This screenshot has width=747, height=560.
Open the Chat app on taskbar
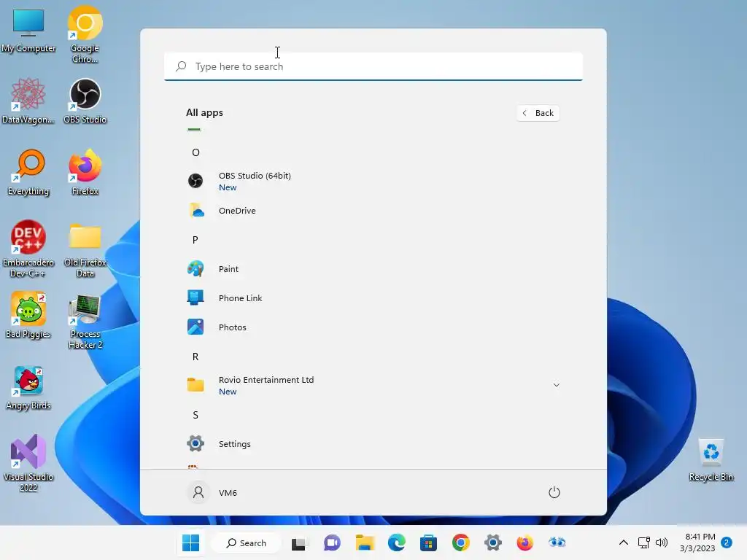332,542
